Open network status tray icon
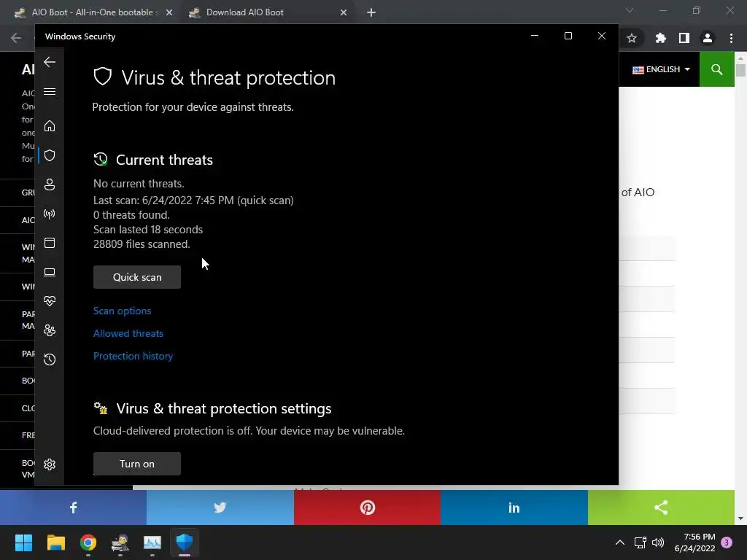Viewport: 747px width, 560px height. (x=640, y=542)
